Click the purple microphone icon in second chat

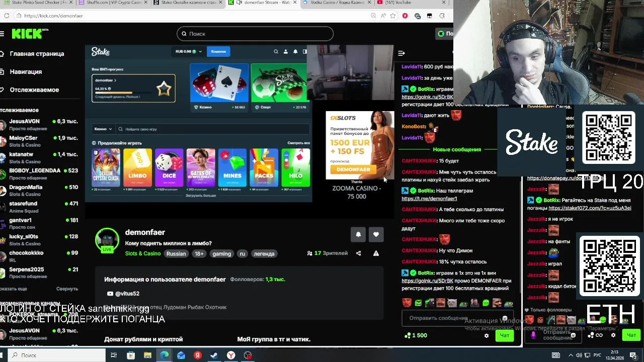(x=533, y=335)
